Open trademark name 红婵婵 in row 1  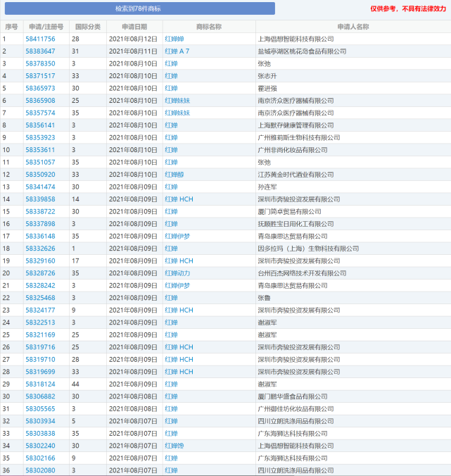point(174,39)
